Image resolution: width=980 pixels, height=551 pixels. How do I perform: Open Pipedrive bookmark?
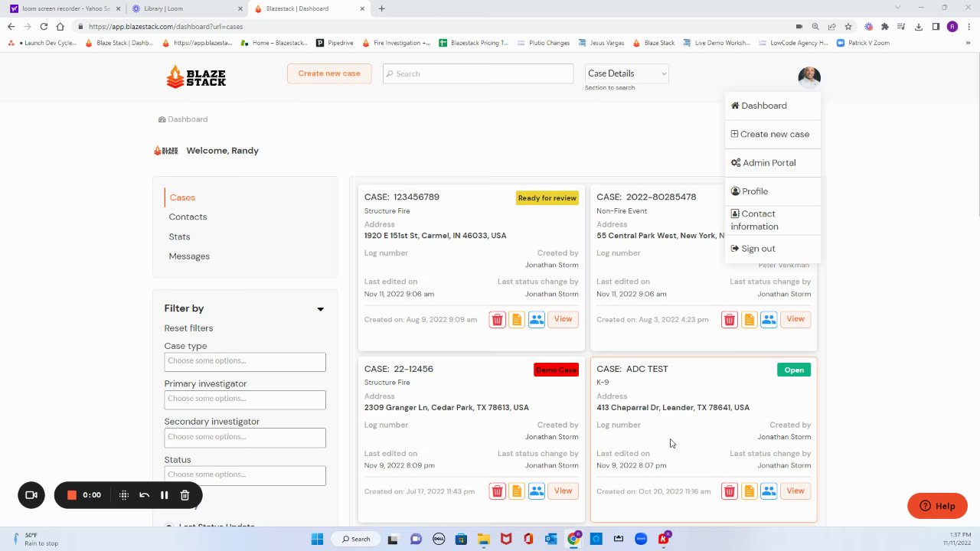[x=335, y=43]
